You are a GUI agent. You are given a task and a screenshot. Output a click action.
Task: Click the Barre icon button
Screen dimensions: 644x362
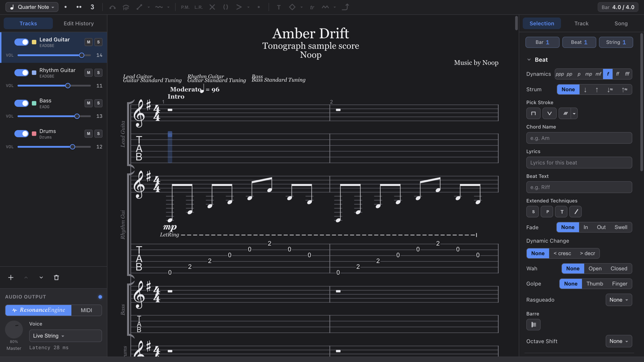tap(533, 325)
